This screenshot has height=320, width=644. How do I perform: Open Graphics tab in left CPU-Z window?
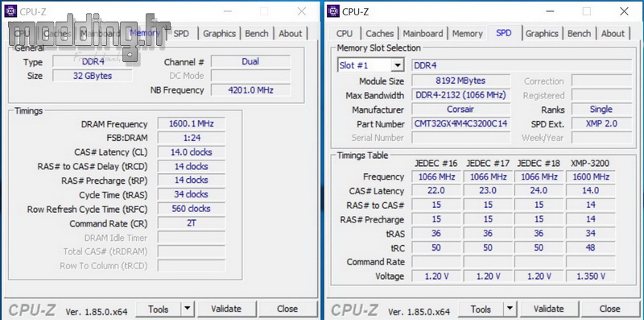(219, 33)
